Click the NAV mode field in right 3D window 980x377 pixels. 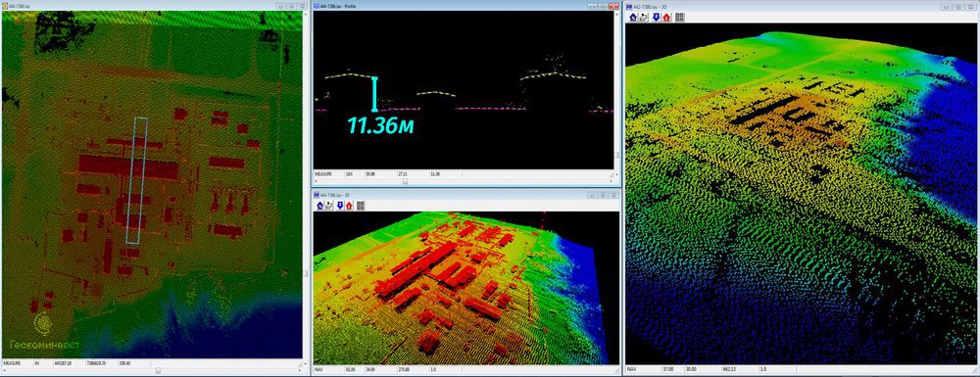643,369
